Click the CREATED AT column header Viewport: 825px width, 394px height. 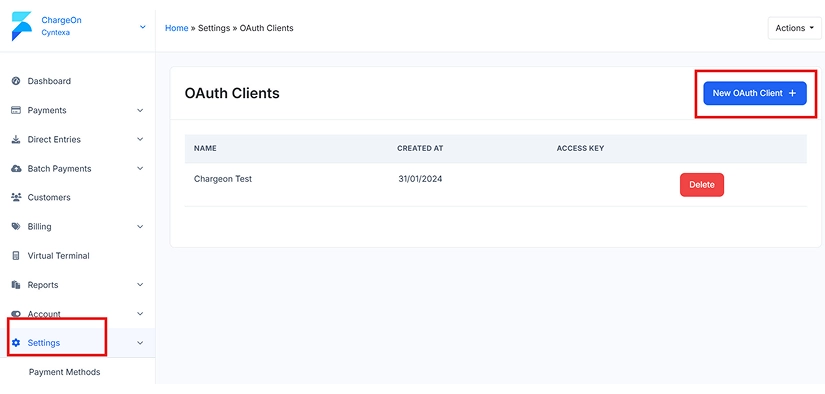[420, 148]
